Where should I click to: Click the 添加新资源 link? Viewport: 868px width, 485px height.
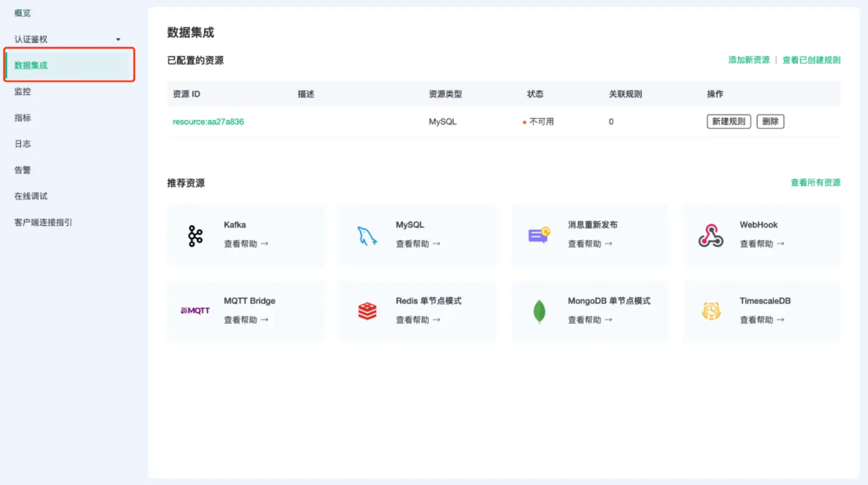[749, 60]
